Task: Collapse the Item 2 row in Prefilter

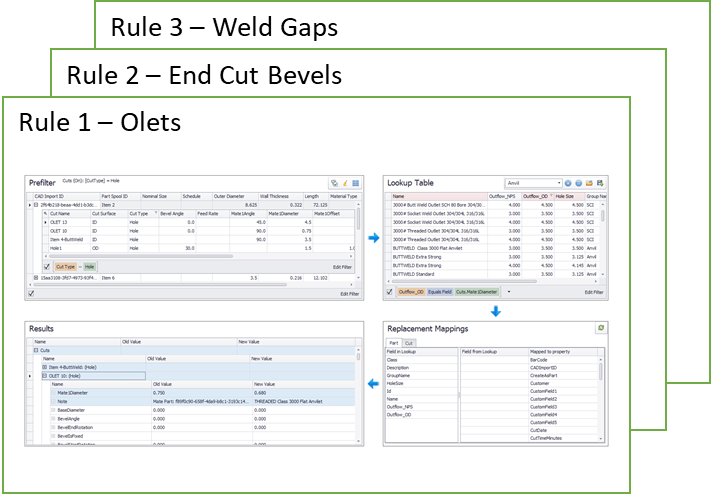Action: [36, 205]
